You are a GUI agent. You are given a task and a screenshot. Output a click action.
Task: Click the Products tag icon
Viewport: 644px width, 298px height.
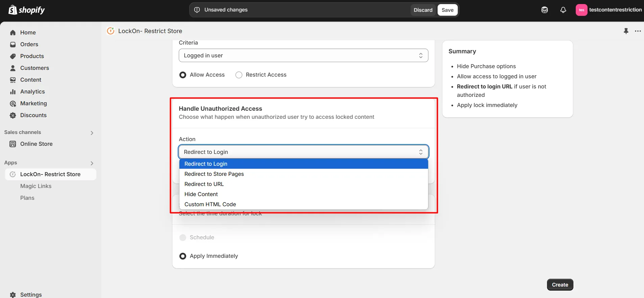[x=13, y=56]
